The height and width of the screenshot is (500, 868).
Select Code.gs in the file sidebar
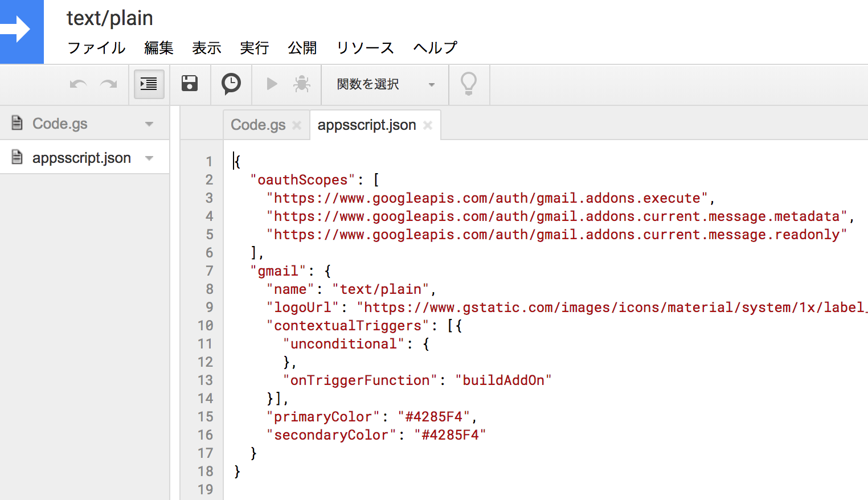(59, 123)
